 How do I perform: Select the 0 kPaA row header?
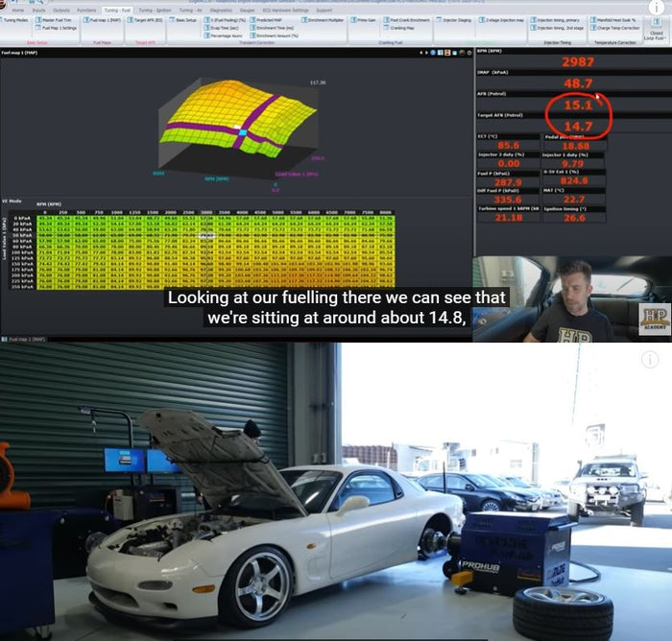coord(23,218)
